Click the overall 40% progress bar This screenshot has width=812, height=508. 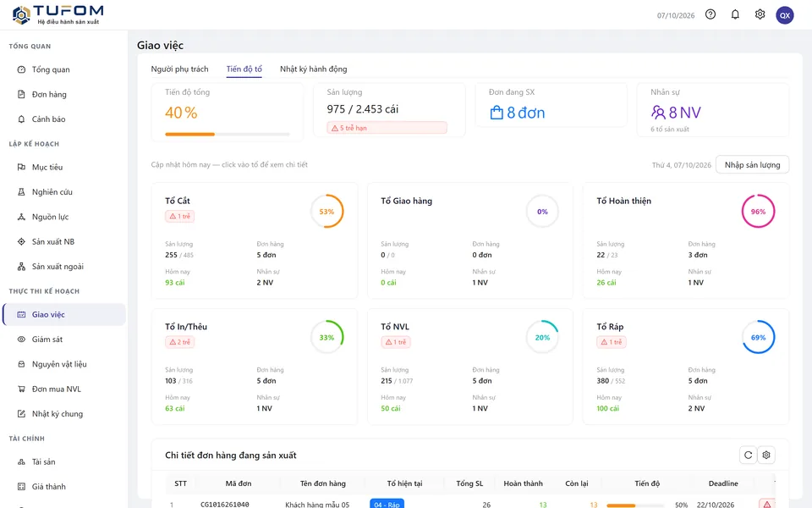click(x=227, y=135)
